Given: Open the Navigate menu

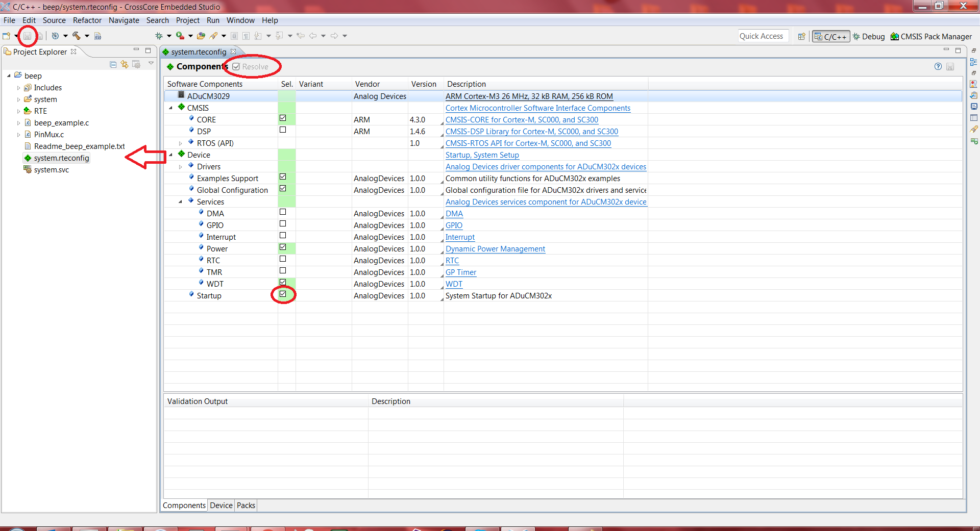Looking at the screenshot, I should [124, 20].
